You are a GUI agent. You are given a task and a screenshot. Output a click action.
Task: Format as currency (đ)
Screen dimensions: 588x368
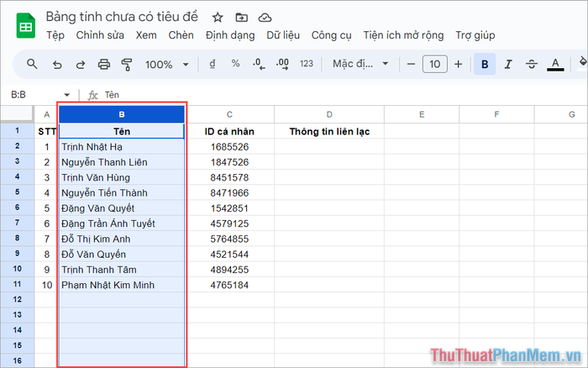point(213,64)
